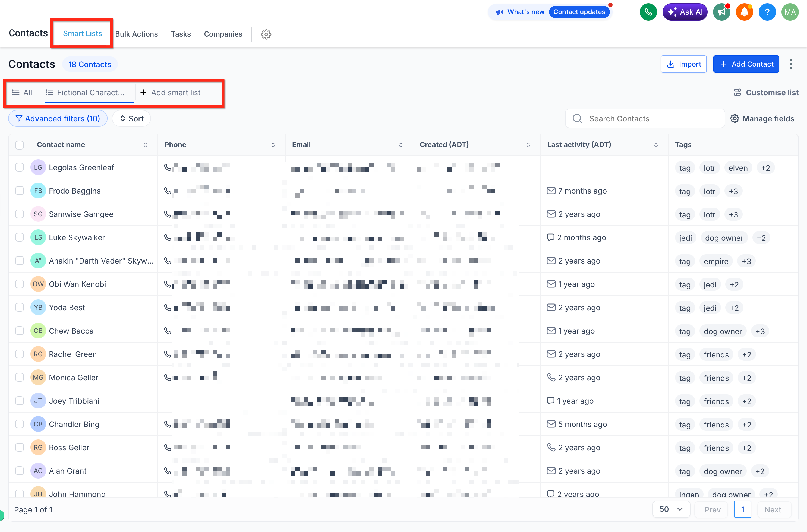Image resolution: width=807 pixels, height=532 pixels.
Task: Check the Luke Skywalker row checkbox
Action: click(20, 237)
